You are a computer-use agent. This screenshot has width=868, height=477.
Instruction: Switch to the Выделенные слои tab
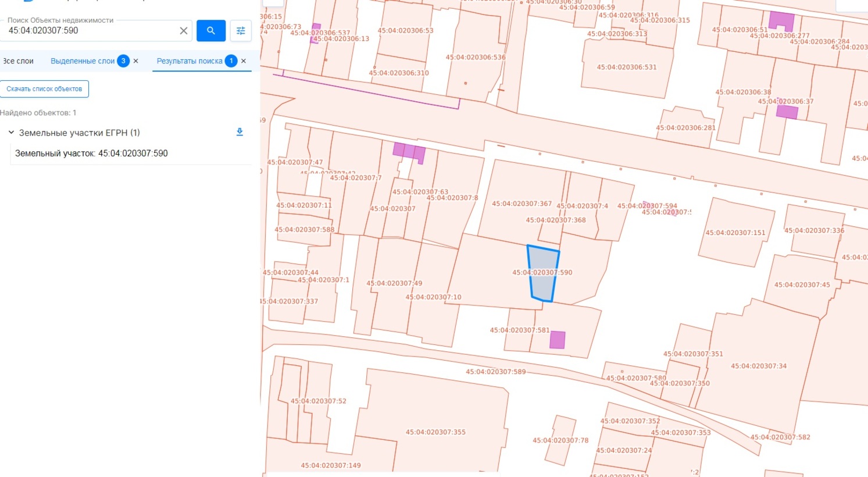(x=83, y=61)
